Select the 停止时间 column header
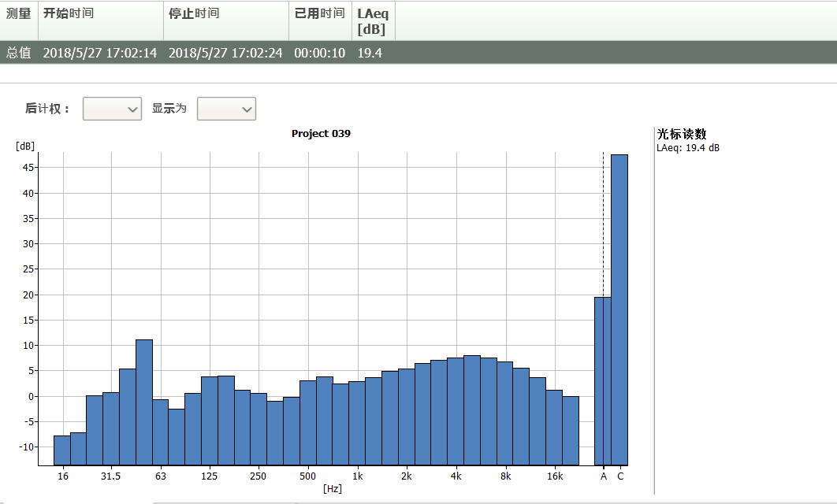 tap(194, 14)
